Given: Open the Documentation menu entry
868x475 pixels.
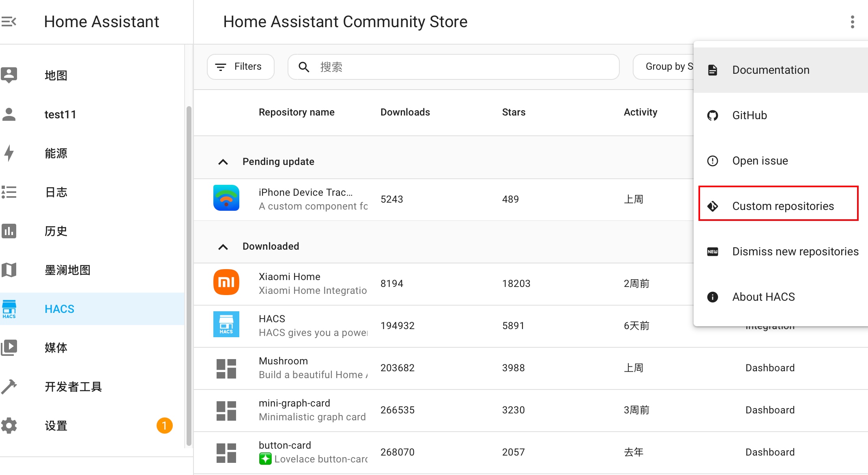Looking at the screenshot, I should pyautogui.click(x=770, y=70).
